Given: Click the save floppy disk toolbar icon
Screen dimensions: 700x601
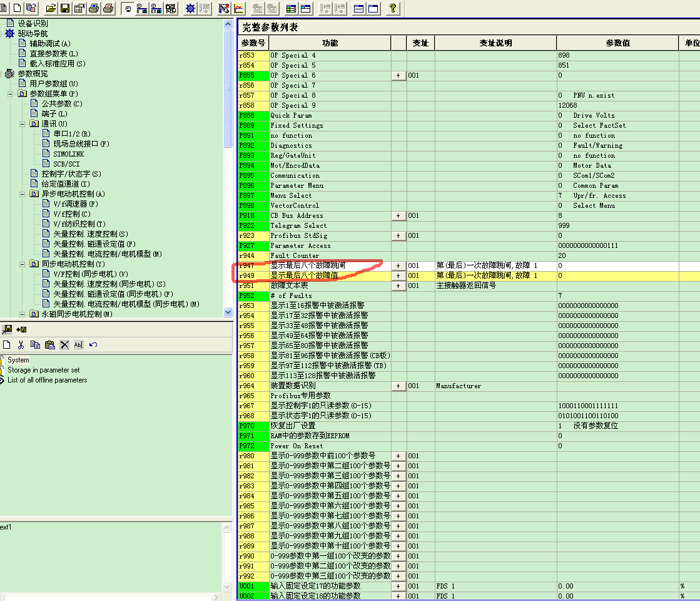Looking at the screenshot, I should (x=64, y=8).
